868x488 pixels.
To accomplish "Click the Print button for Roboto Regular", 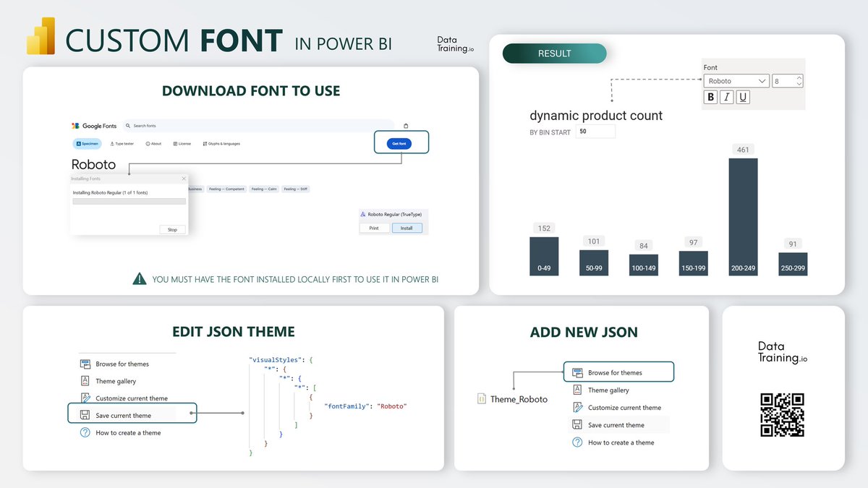I will tap(374, 228).
